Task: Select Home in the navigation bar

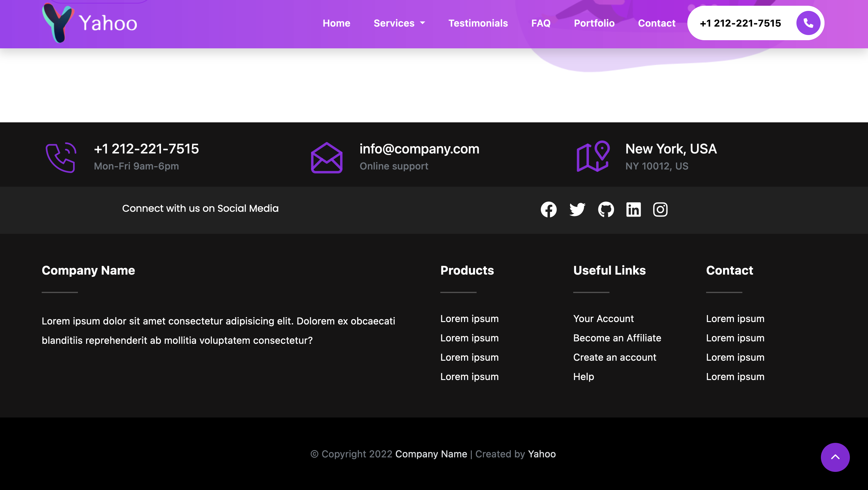Action: pos(336,23)
